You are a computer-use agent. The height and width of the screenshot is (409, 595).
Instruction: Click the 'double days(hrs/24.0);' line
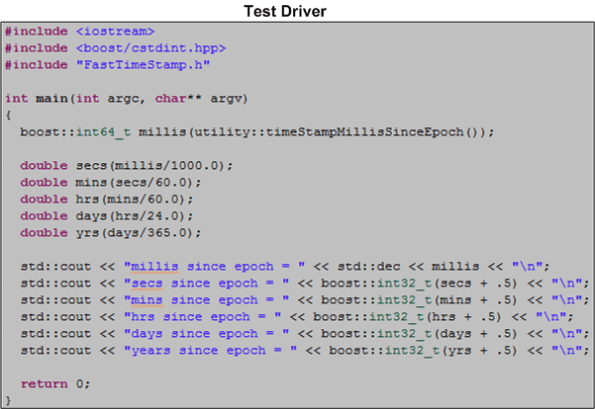coord(107,216)
